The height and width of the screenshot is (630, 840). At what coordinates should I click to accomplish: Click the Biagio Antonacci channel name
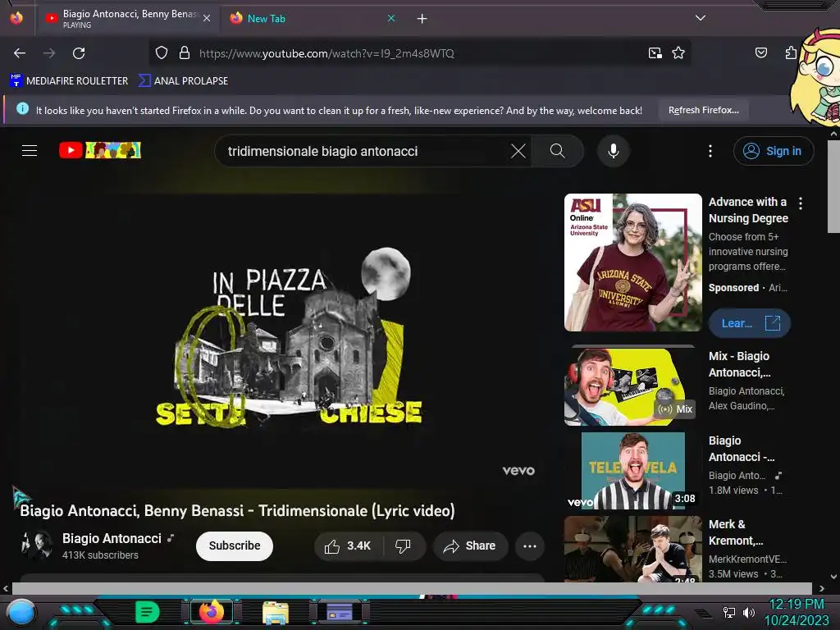[112, 538]
